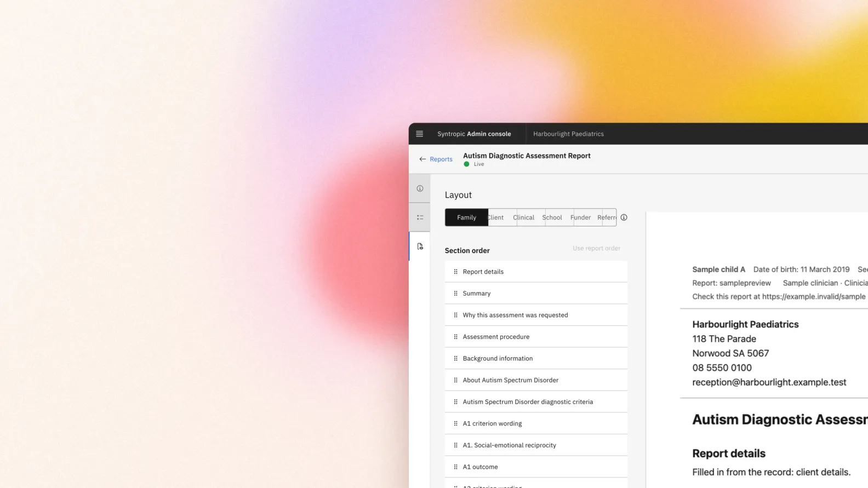Click the drag handle for A1 outcome
This screenshot has width=868, height=488.
[455, 467]
